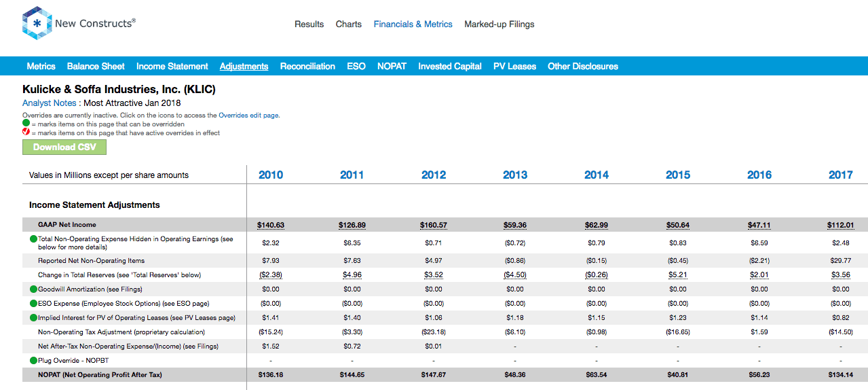Click 2013 Change in Total Reserves ($4.50)

tap(515, 275)
